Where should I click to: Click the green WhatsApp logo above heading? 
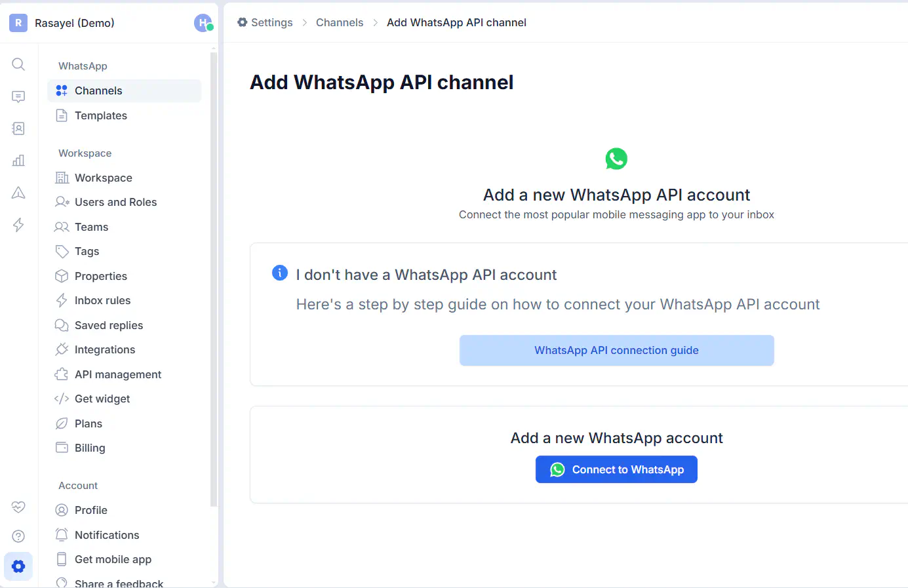[x=616, y=159]
